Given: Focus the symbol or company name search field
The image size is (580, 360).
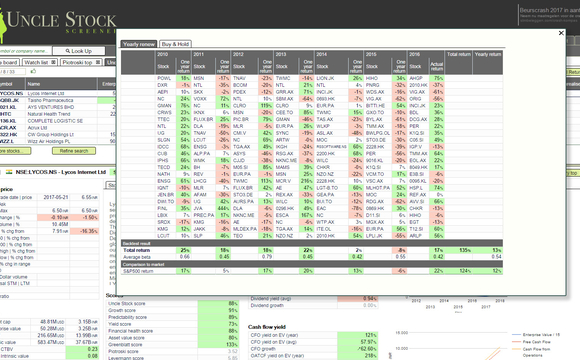Looking at the screenshot, I should point(25,51).
